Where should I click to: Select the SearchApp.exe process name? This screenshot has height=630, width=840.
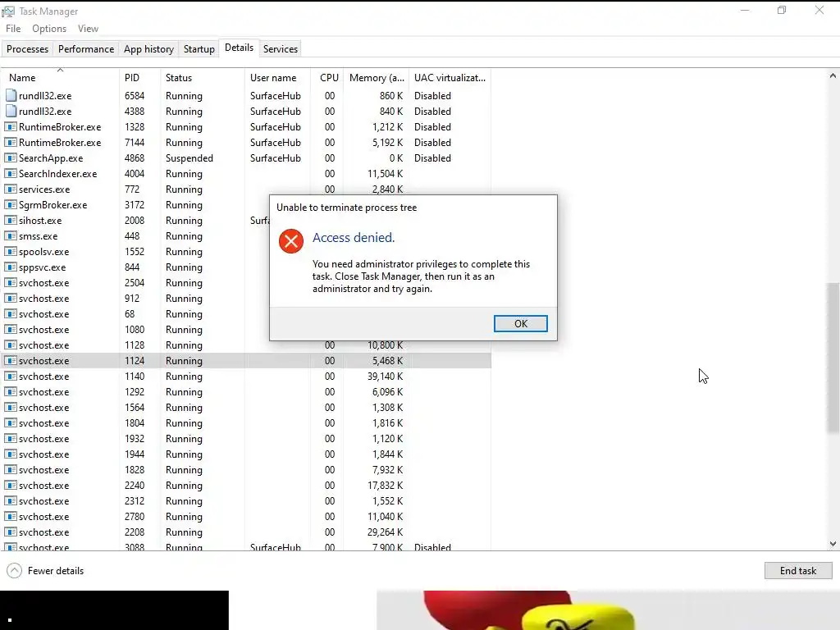tap(51, 158)
